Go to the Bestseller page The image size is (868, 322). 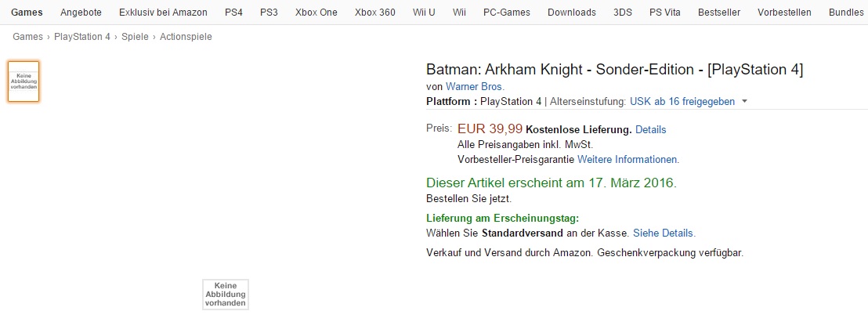click(720, 13)
